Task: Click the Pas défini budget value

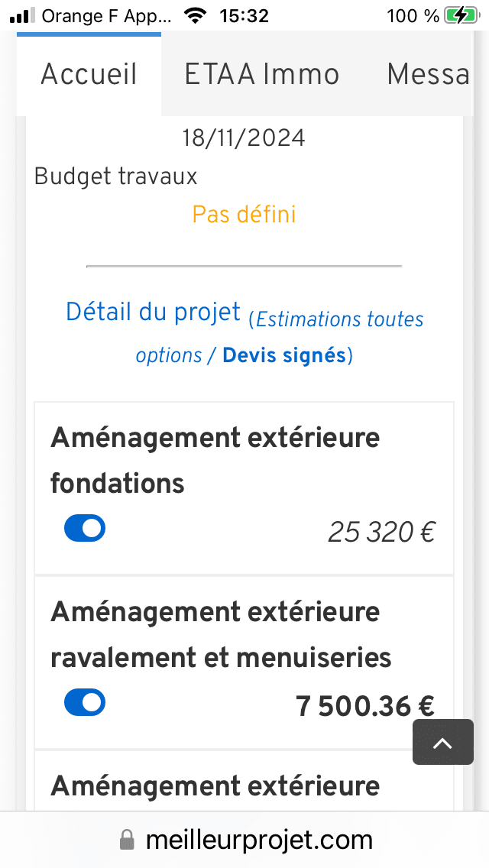Action: [244, 214]
